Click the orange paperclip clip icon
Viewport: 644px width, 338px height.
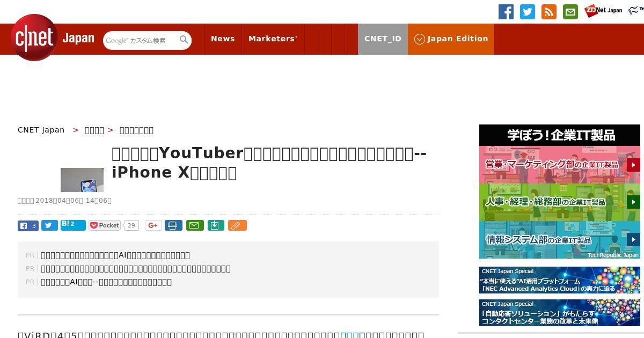tap(237, 225)
